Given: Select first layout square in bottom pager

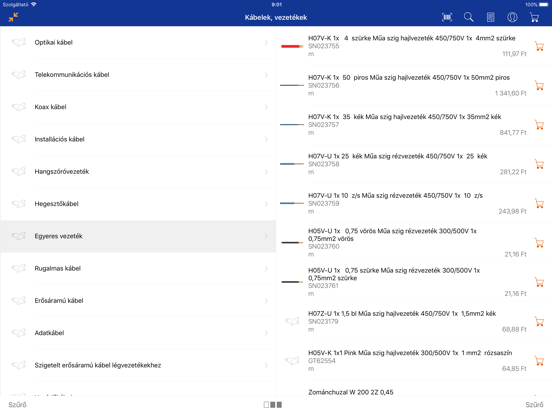Looking at the screenshot, I should pyautogui.click(x=266, y=405).
